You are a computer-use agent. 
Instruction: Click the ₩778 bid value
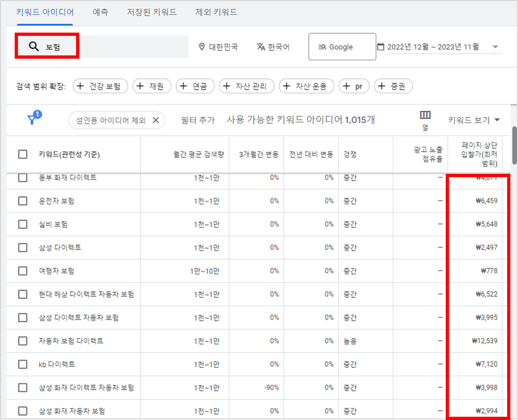[x=489, y=271]
